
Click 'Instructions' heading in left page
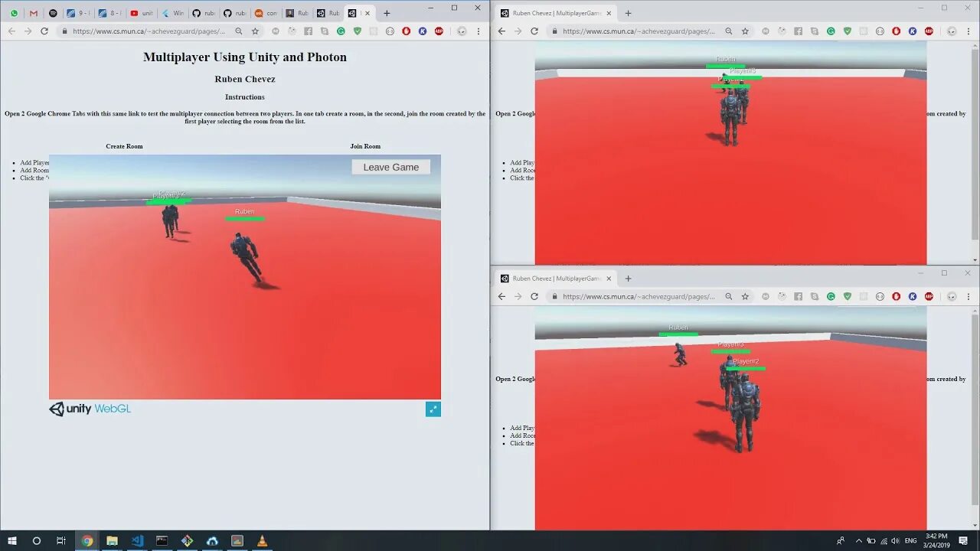tap(245, 97)
